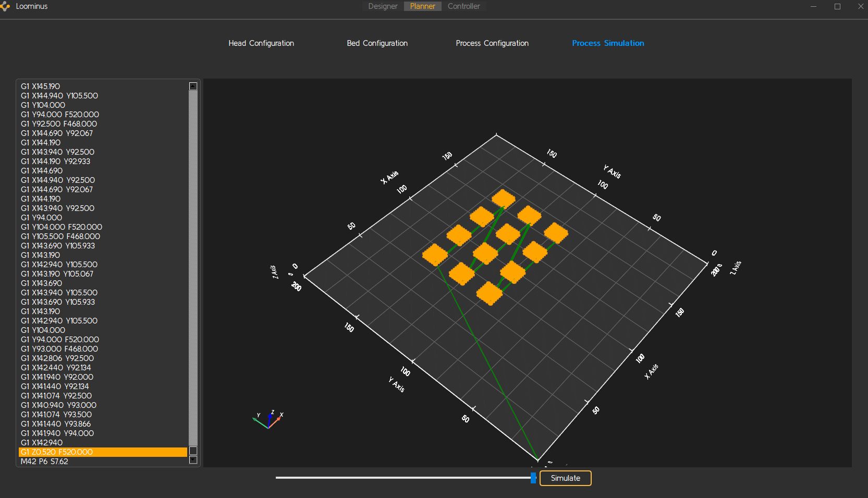Open the Process Configuration tab
The height and width of the screenshot is (498, 868).
tap(492, 43)
